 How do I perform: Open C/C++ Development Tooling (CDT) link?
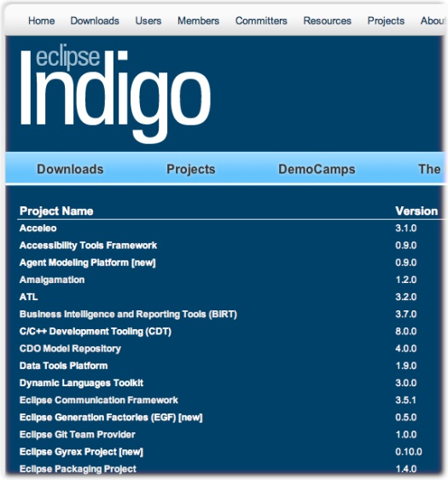96,331
